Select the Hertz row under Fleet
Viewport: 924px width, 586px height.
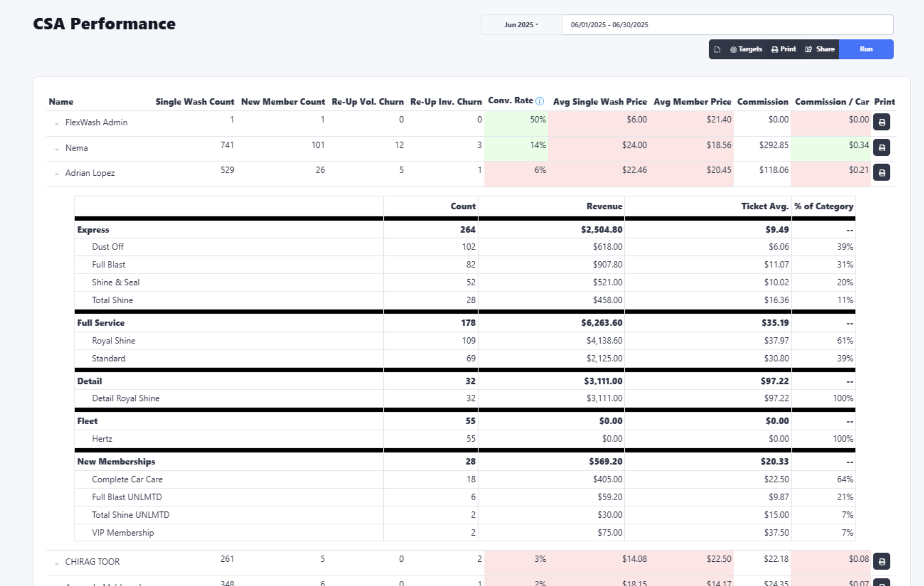[102, 438]
